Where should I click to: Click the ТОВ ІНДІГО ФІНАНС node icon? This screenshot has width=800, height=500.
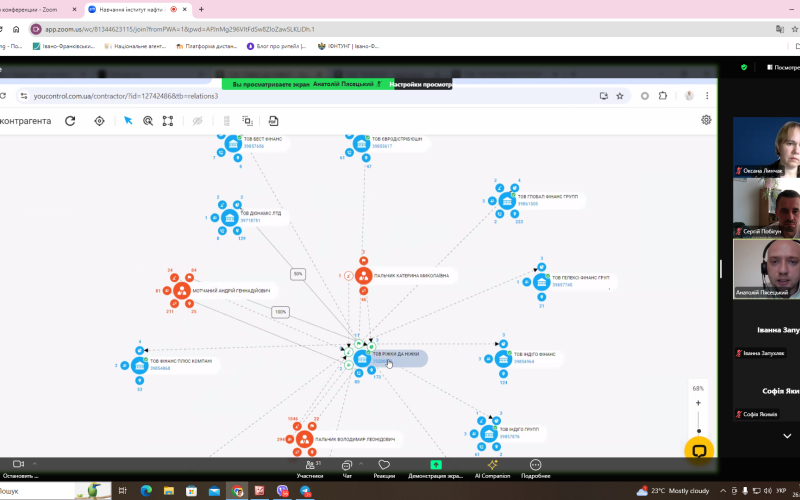point(503,359)
